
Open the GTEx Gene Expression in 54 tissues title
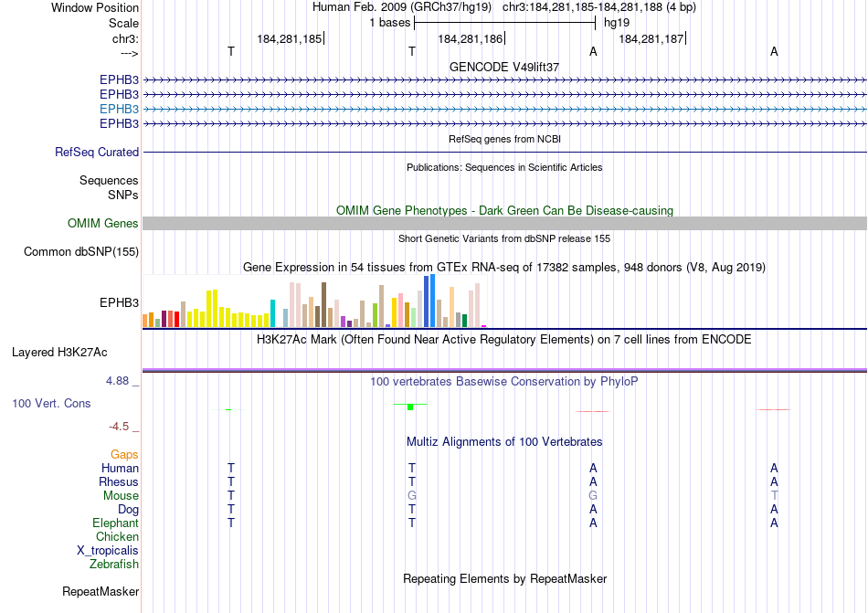coord(504,268)
